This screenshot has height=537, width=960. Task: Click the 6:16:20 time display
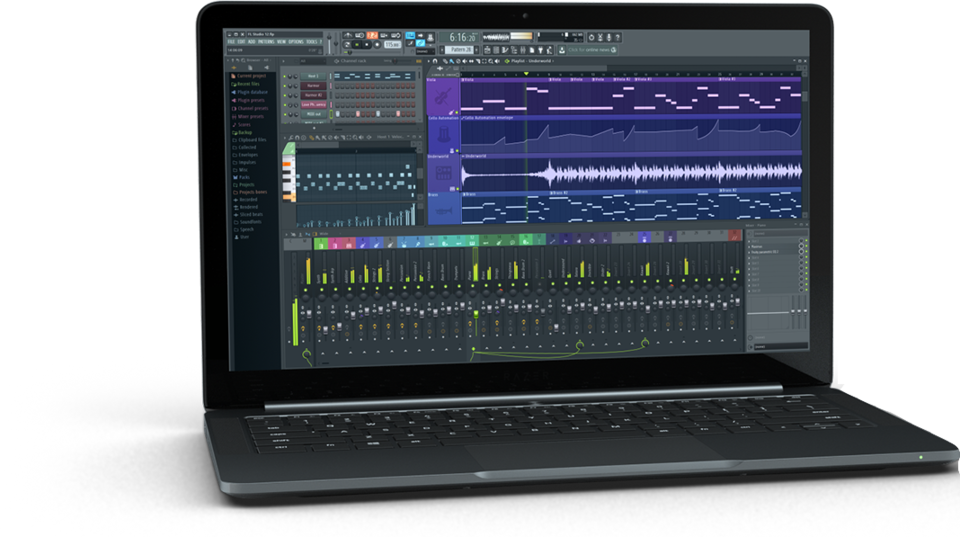pyautogui.click(x=458, y=37)
